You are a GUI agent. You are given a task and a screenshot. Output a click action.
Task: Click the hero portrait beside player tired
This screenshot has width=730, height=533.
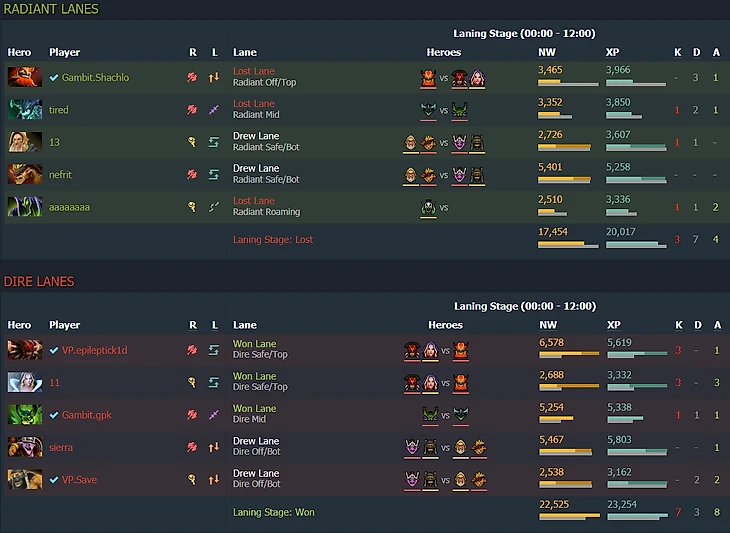[x=24, y=110]
